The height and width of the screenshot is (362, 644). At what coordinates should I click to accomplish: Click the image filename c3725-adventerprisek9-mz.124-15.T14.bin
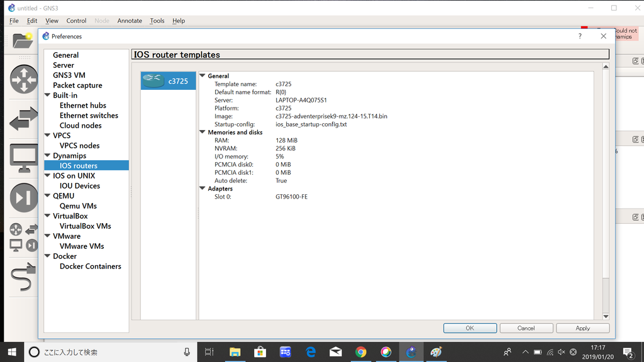(331, 116)
